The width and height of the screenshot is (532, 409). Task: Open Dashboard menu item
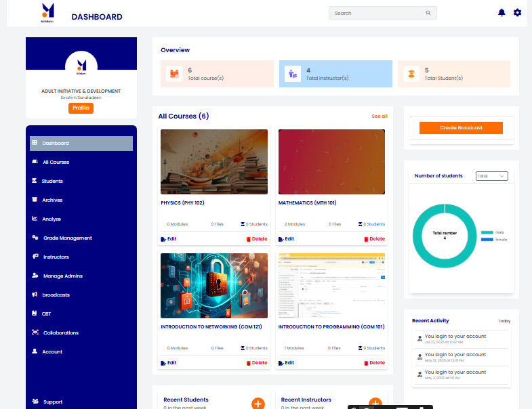pos(81,143)
